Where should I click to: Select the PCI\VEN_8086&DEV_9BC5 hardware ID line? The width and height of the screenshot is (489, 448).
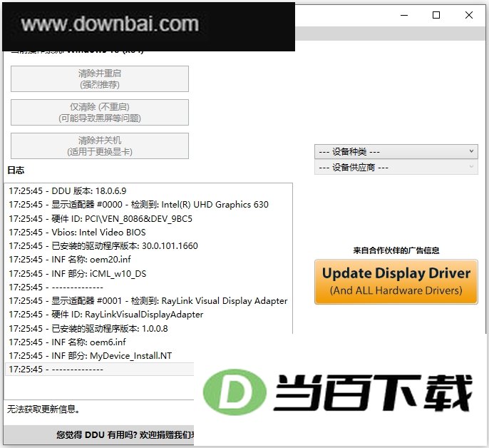[101, 218]
